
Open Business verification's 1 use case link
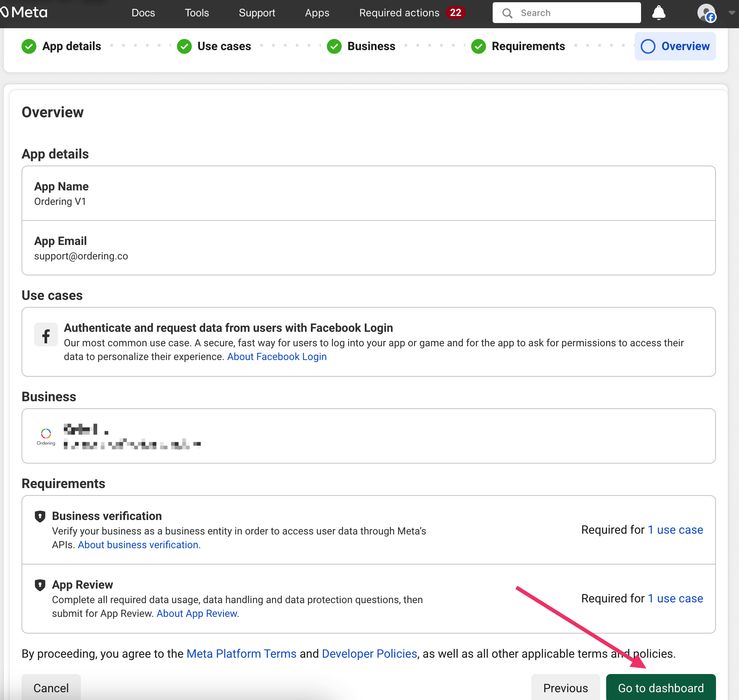pyautogui.click(x=675, y=530)
